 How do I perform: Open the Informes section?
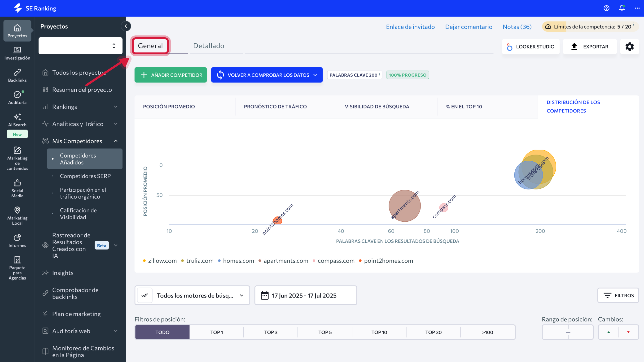(x=17, y=241)
